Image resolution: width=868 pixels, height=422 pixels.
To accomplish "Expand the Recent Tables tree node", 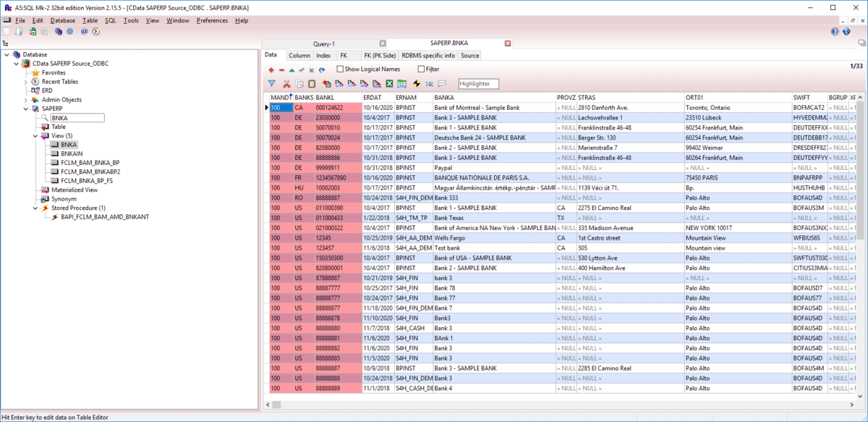I will tap(25, 82).
